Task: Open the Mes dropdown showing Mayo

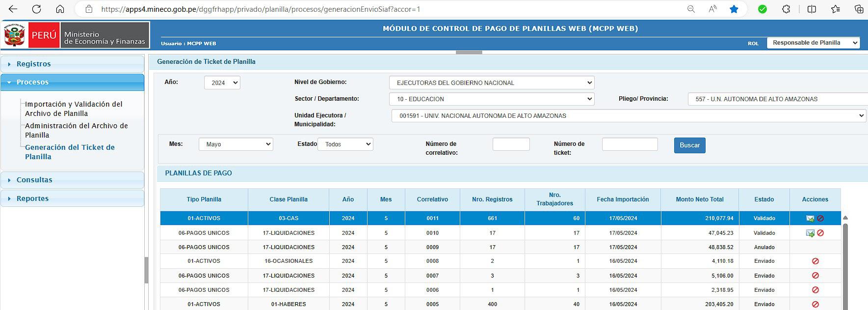Action: coord(236,144)
